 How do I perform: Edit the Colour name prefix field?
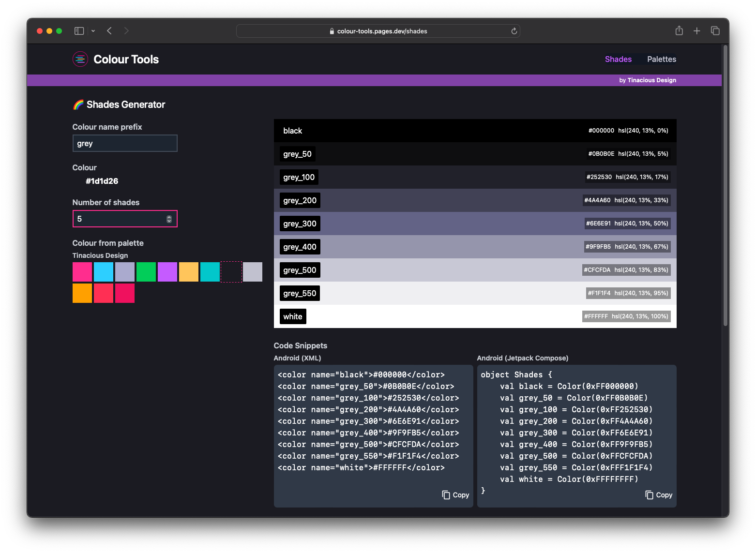(x=125, y=143)
